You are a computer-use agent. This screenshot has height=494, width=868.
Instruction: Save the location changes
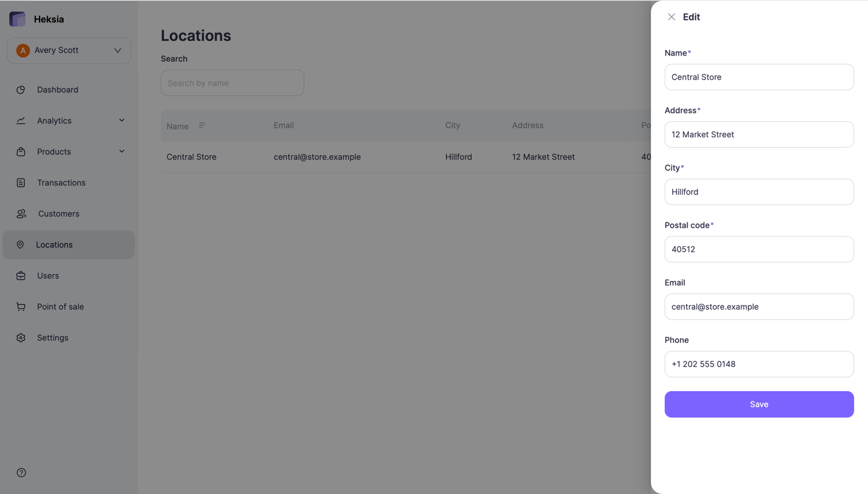(x=759, y=404)
